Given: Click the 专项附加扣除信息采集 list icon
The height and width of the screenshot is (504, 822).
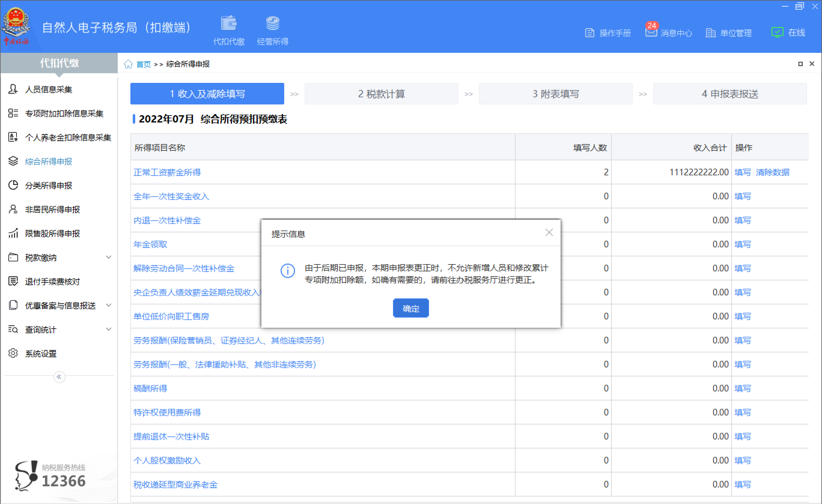Looking at the screenshot, I should 13,113.
